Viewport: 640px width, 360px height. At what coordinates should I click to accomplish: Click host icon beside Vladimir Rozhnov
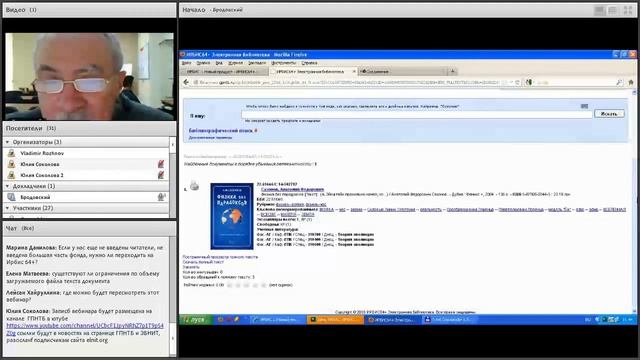pyautogui.click(x=11, y=153)
